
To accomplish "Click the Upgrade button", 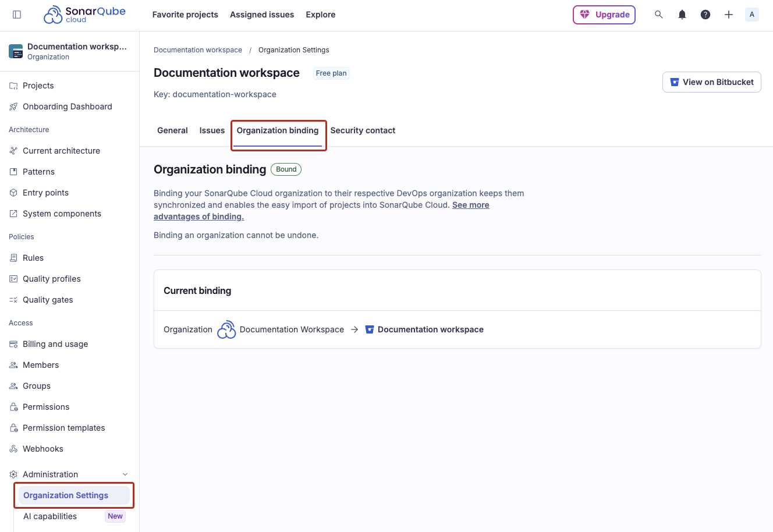I will [604, 15].
